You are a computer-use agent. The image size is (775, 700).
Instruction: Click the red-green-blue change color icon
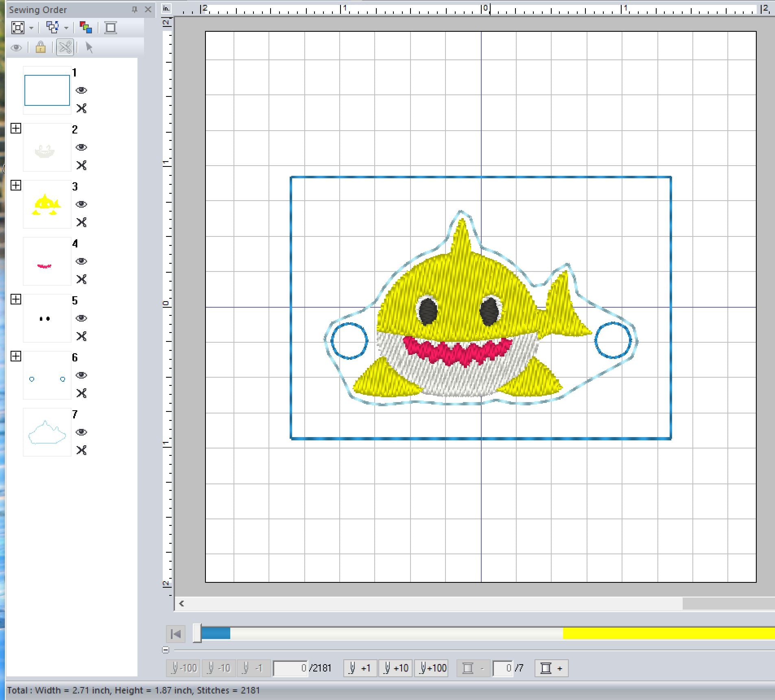coord(85,28)
